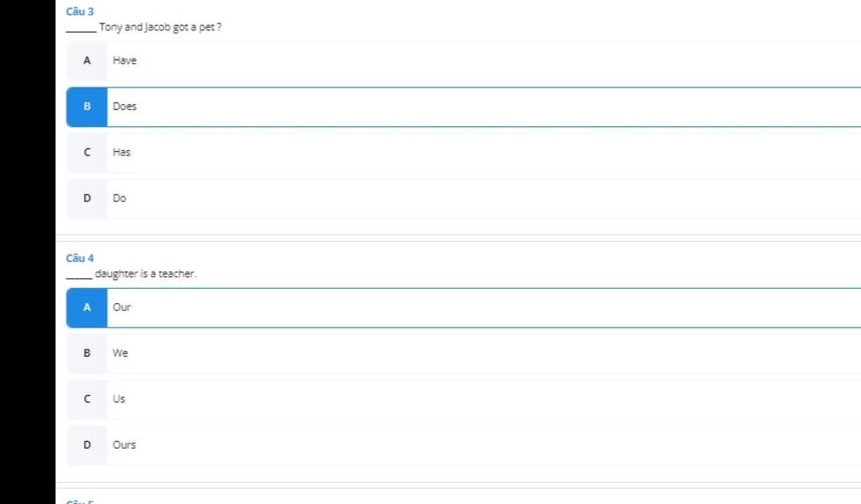
Task: Select the 'Have' answer text
Action: click(124, 60)
